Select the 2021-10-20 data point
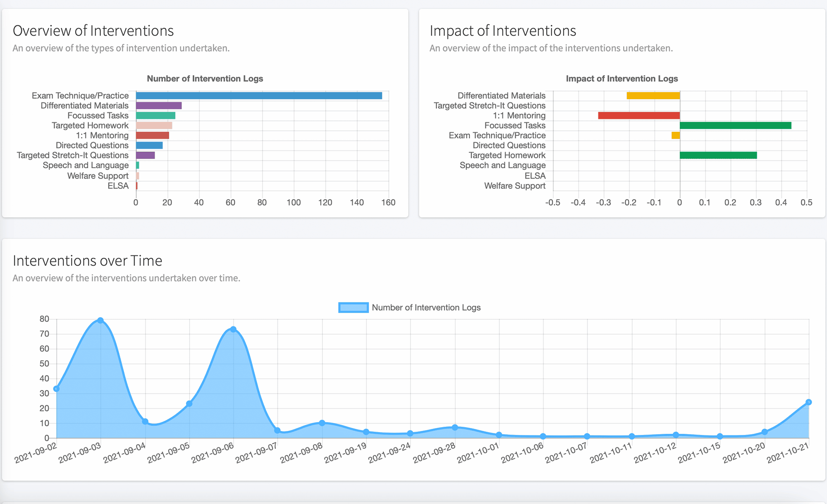 click(x=765, y=432)
